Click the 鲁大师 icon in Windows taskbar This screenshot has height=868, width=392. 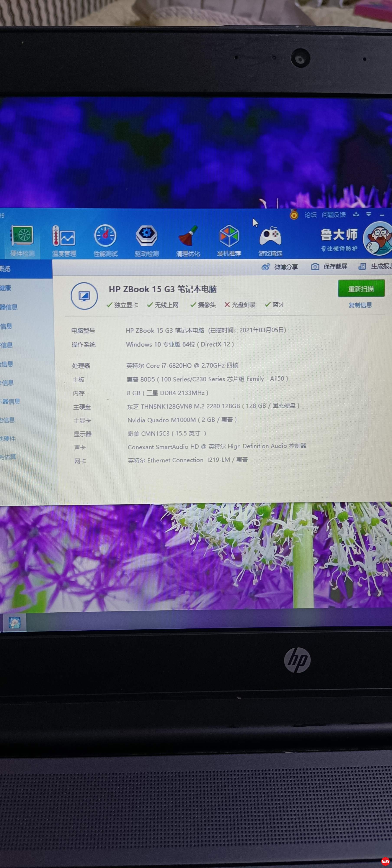(15, 623)
